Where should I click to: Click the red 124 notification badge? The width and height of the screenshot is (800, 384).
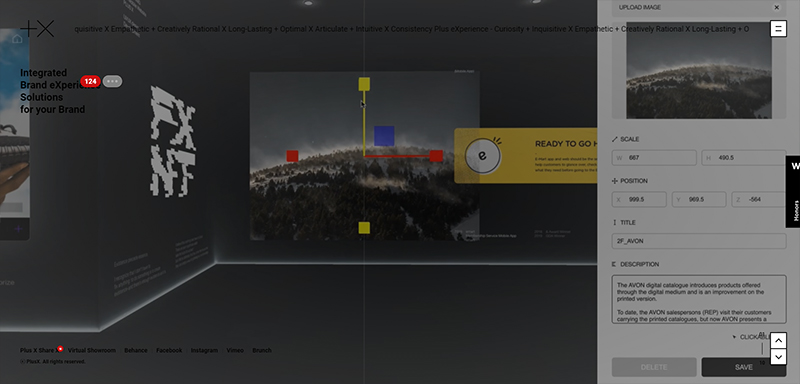(90, 81)
